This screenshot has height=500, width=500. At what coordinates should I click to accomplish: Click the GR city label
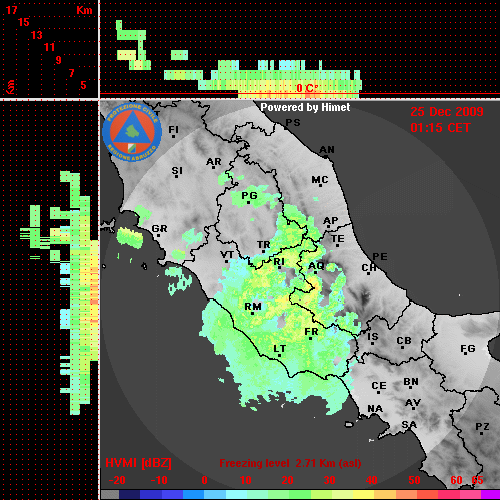[x=159, y=229]
